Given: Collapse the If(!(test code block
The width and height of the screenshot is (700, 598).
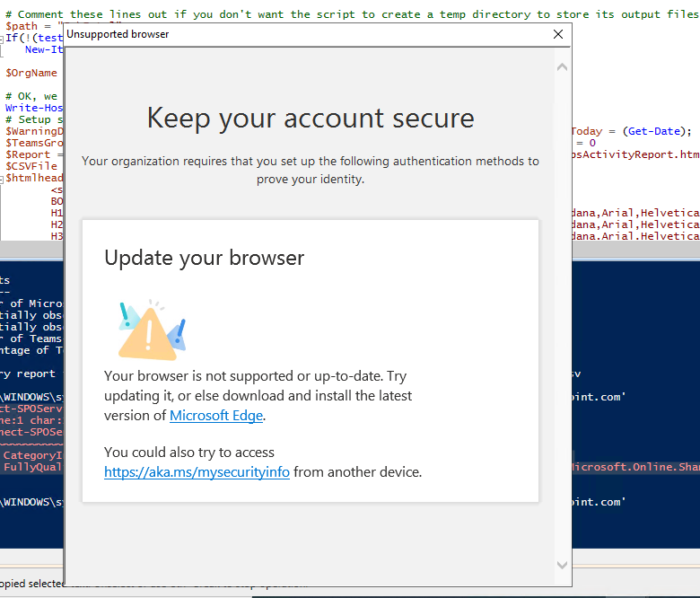Looking at the screenshot, I should 2,40.
